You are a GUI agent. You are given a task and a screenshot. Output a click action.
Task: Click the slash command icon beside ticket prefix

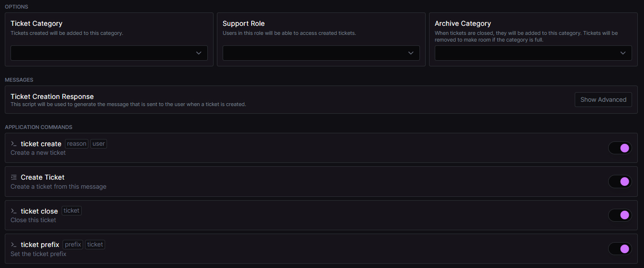14,245
